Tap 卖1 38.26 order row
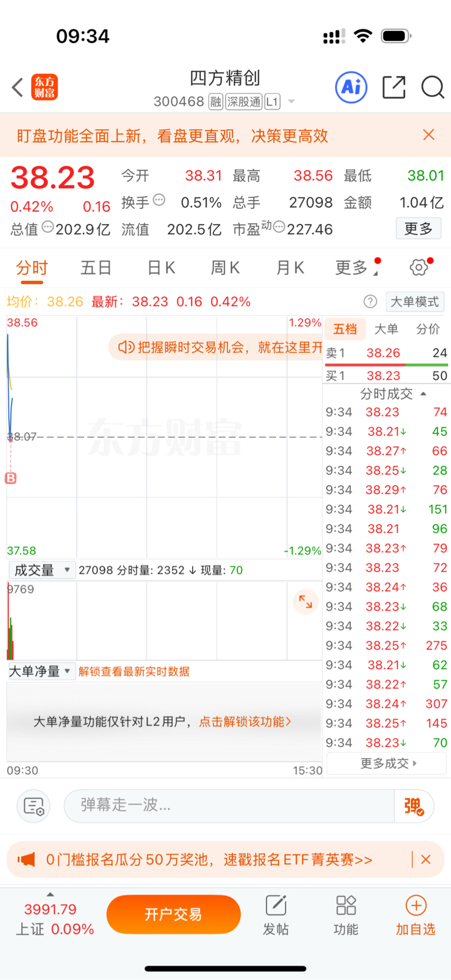This screenshot has height=980, width=451. point(386,353)
